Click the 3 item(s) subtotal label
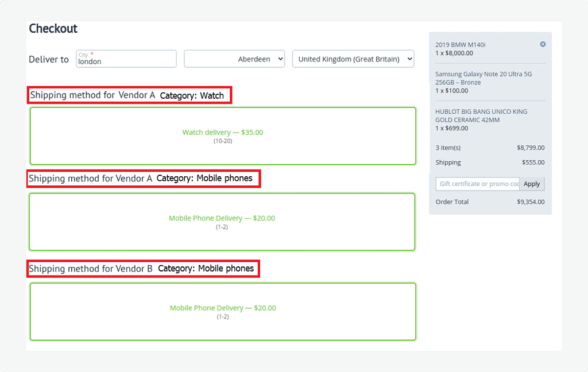Screen dimensions: 588x372 [x=448, y=148]
